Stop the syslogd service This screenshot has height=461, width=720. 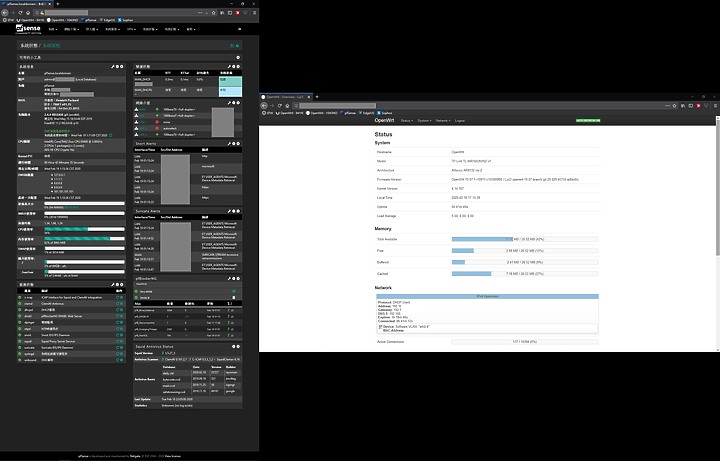click(x=121, y=354)
